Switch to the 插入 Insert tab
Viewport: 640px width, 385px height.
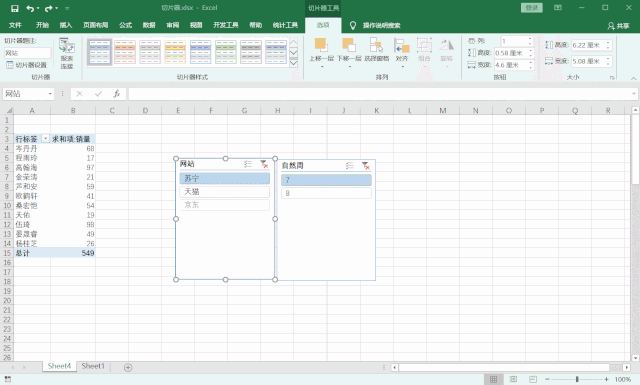(66, 25)
